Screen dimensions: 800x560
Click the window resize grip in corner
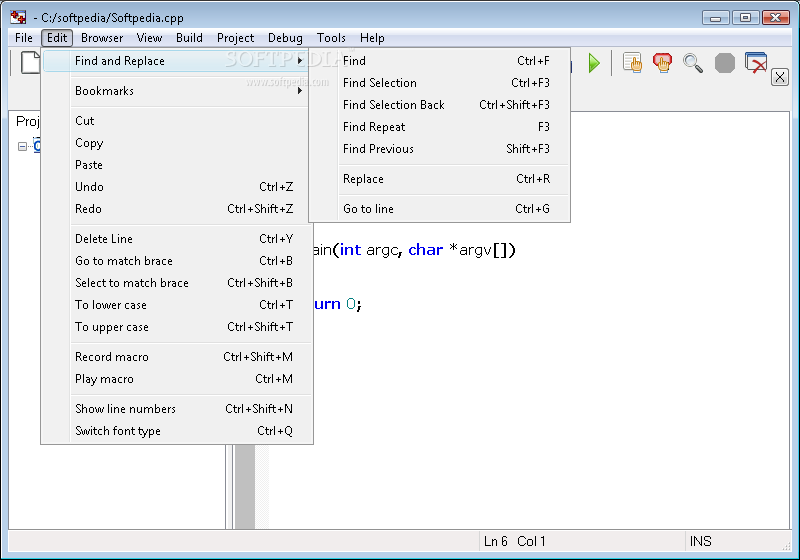(786, 546)
